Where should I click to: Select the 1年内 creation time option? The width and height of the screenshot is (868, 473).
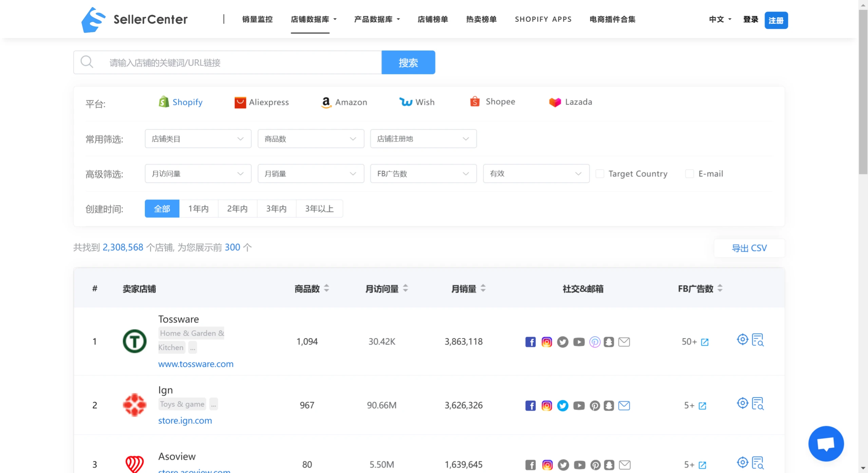[199, 209]
